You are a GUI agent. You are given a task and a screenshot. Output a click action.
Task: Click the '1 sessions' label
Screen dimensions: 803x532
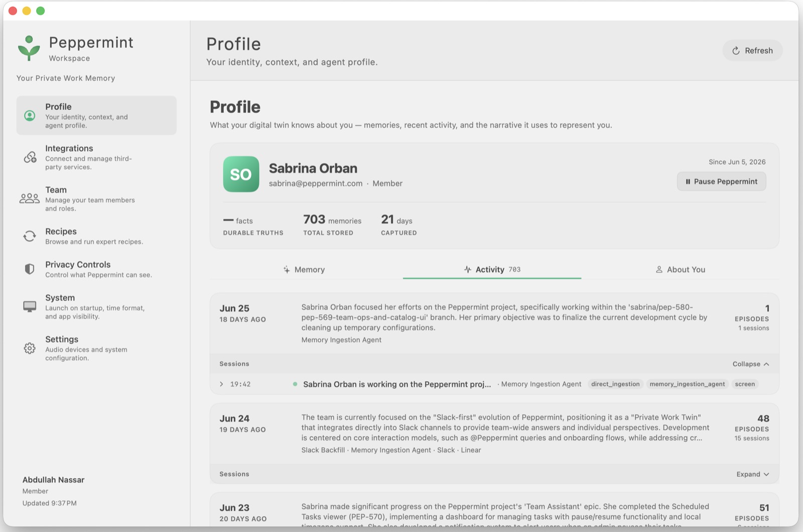(754, 328)
